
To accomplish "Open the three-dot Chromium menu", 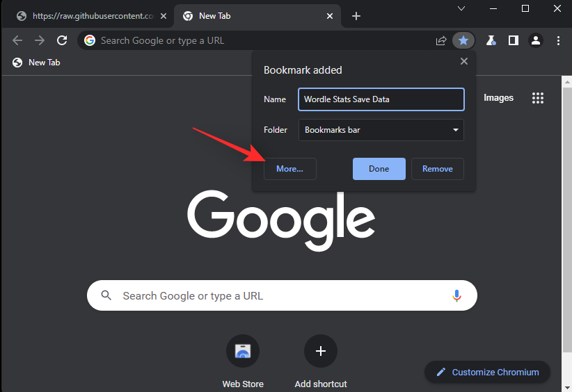I will tap(558, 40).
